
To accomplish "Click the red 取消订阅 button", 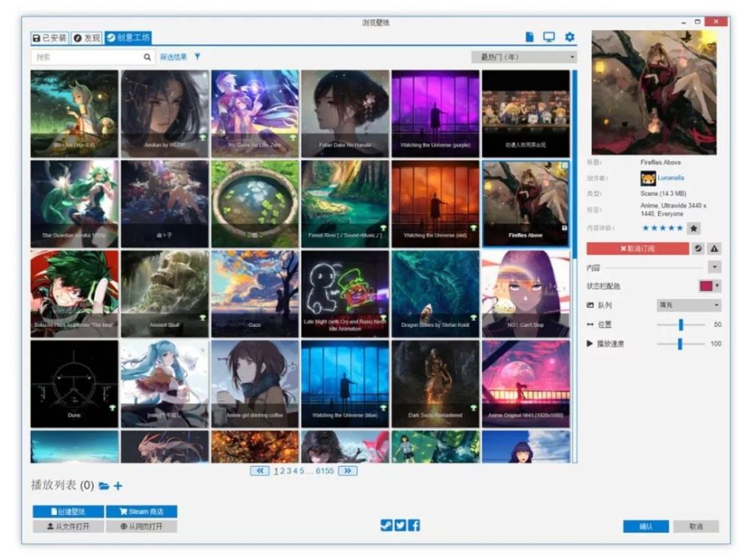I will 638,248.
